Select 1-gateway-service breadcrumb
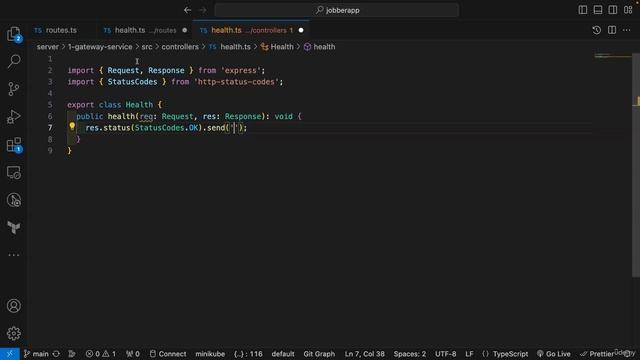The image size is (640, 360). [100, 47]
